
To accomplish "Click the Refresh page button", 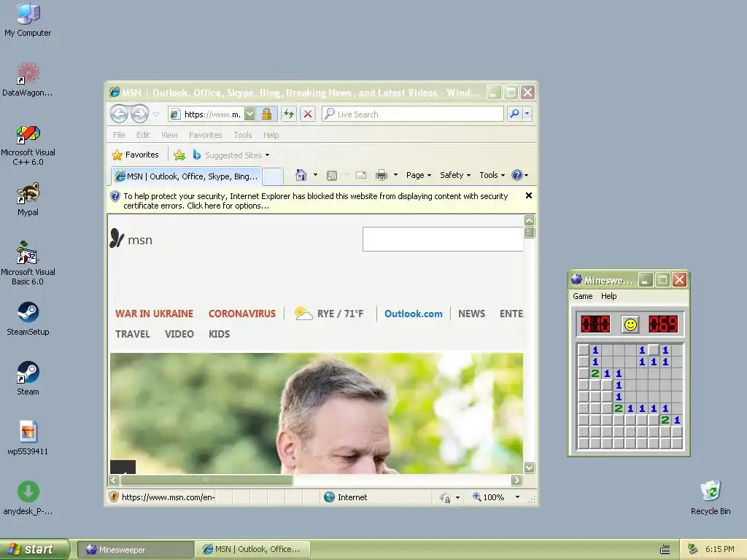I will click(289, 114).
